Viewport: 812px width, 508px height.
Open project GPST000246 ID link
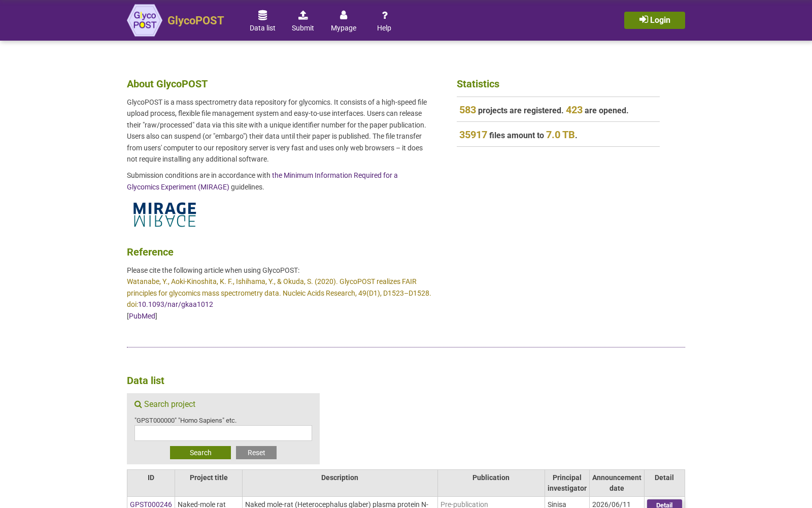[x=151, y=504]
